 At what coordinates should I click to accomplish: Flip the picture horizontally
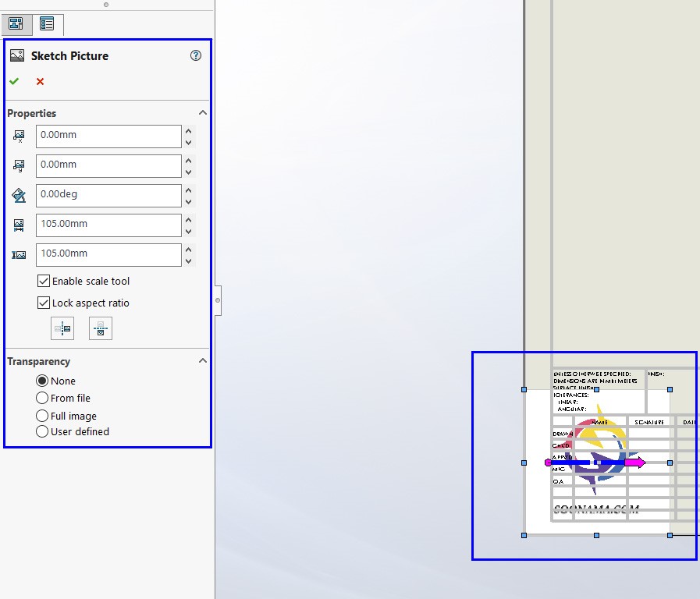[x=62, y=328]
